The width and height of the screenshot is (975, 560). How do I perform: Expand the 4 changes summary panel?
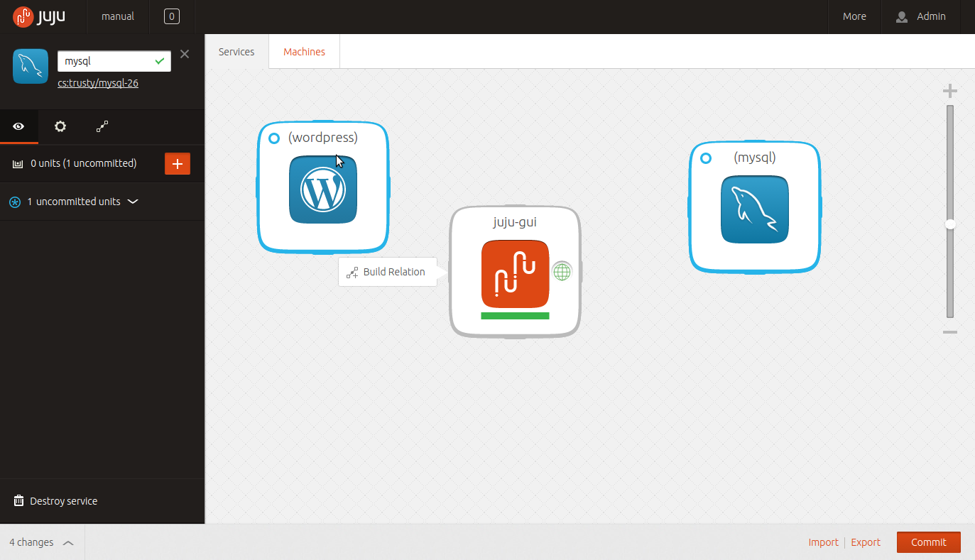point(42,542)
